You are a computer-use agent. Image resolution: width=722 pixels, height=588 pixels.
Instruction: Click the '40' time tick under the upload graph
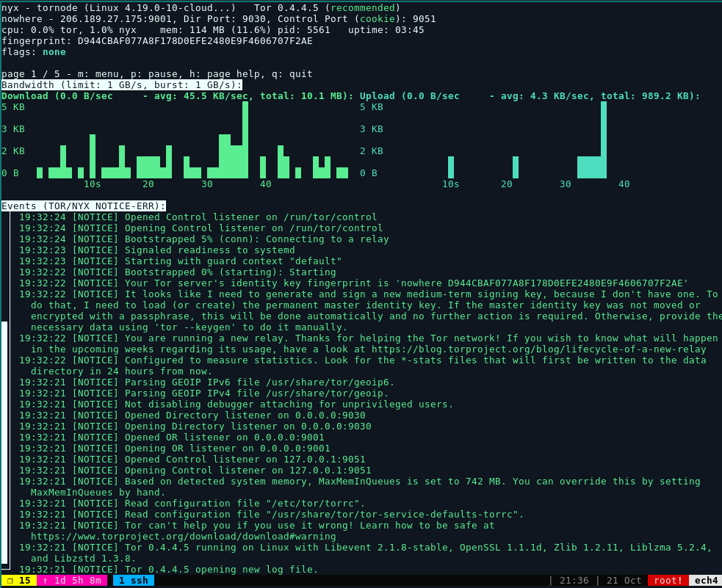pyautogui.click(x=624, y=184)
